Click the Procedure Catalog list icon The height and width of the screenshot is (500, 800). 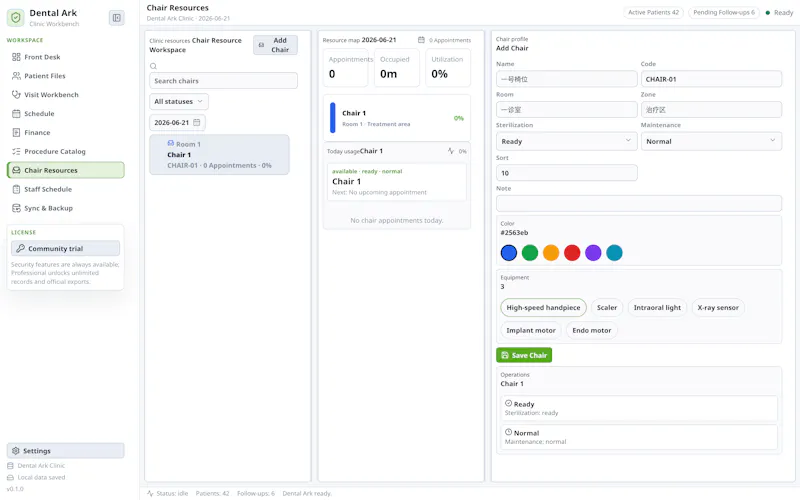(16, 152)
